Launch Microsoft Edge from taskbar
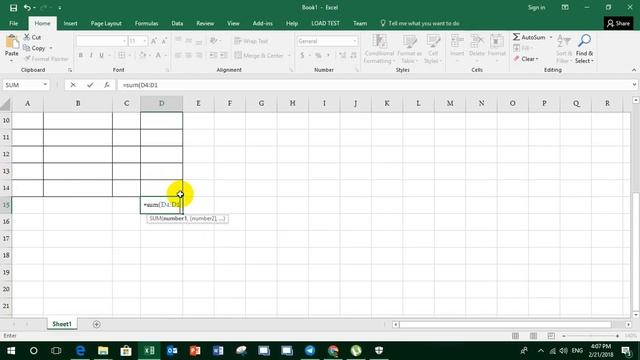640x360 pixels. coord(80,351)
